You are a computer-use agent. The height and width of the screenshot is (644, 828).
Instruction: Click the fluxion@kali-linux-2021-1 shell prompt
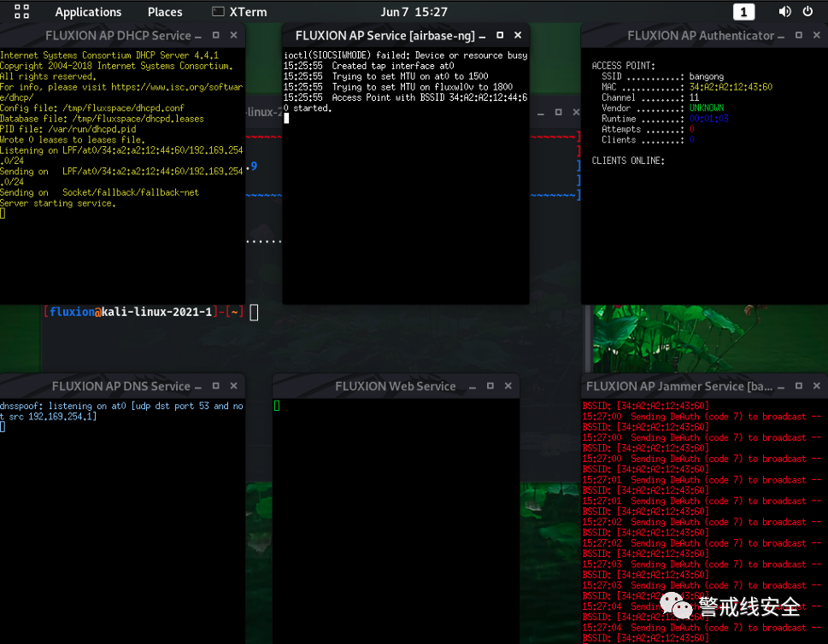coord(144,312)
